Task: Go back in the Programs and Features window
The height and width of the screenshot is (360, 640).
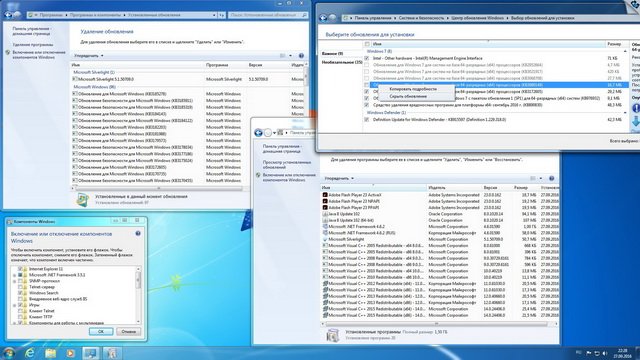Action: (258, 133)
